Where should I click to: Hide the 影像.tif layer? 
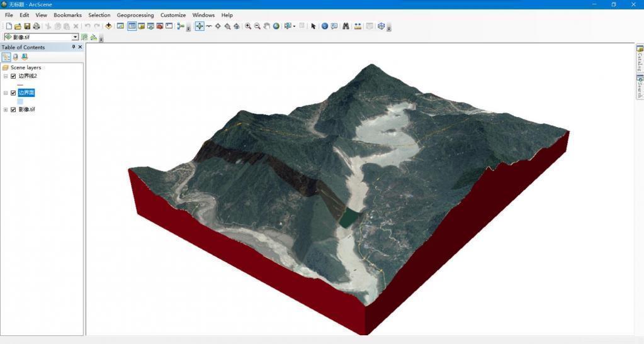[13, 109]
